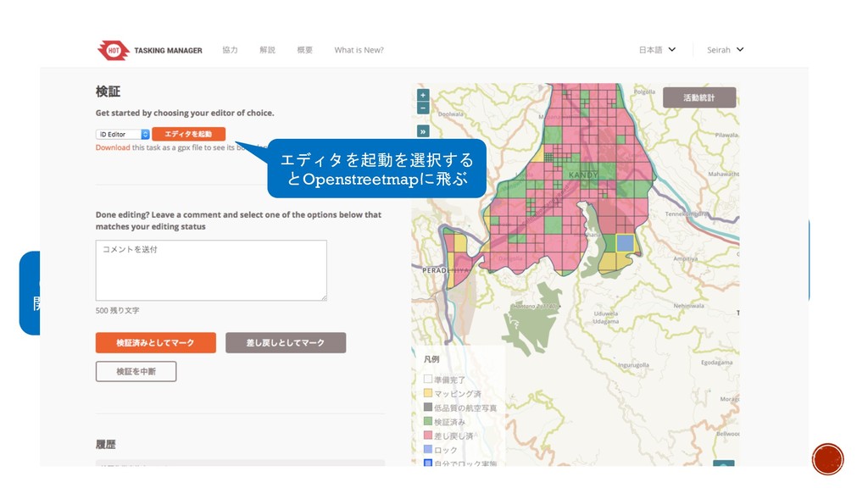Expand map side panel with double-chevron
This screenshot has width=868, height=488.
pyautogui.click(x=423, y=131)
